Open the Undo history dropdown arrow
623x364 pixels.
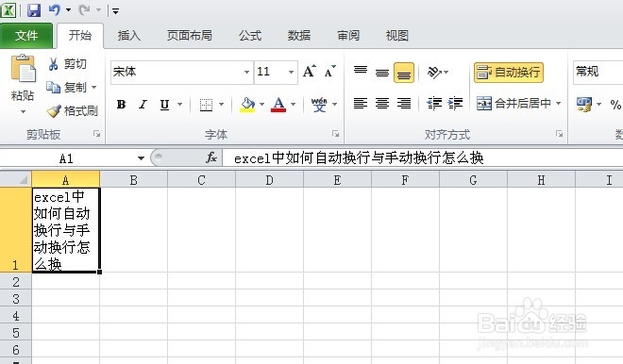pyautogui.click(x=68, y=10)
